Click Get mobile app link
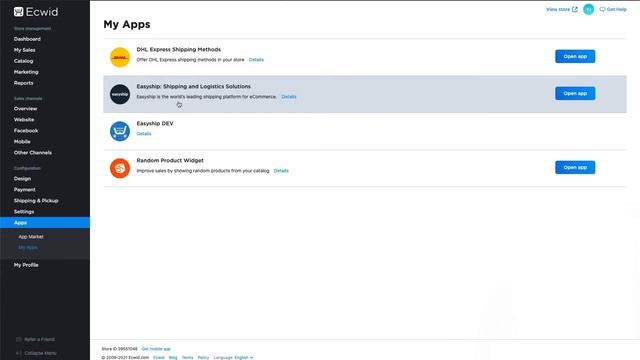This screenshot has width=640, height=360. click(x=156, y=349)
